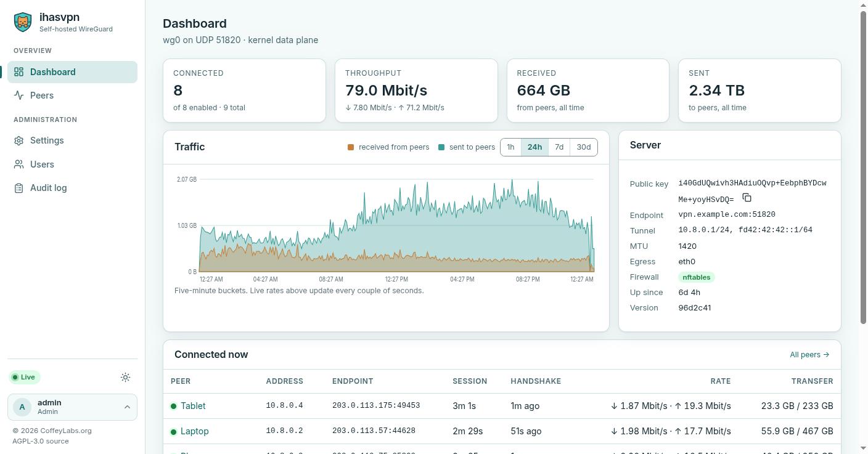Switch traffic chart to 30d range
Image resolution: width=868 pixels, height=454 pixels.
(x=584, y=147)
